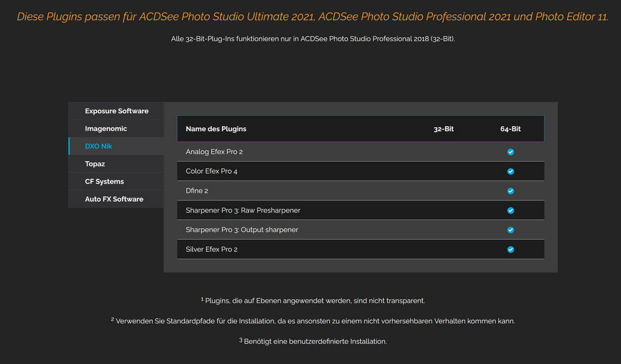
Task: Click the Name des Plugins column header
Action: coord(216,129)
